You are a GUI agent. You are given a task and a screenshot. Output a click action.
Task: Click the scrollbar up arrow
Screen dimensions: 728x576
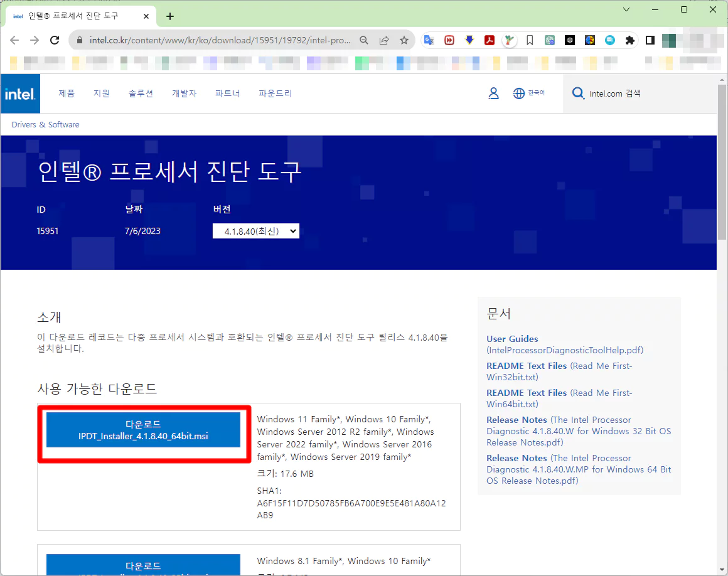coord(722,79)
